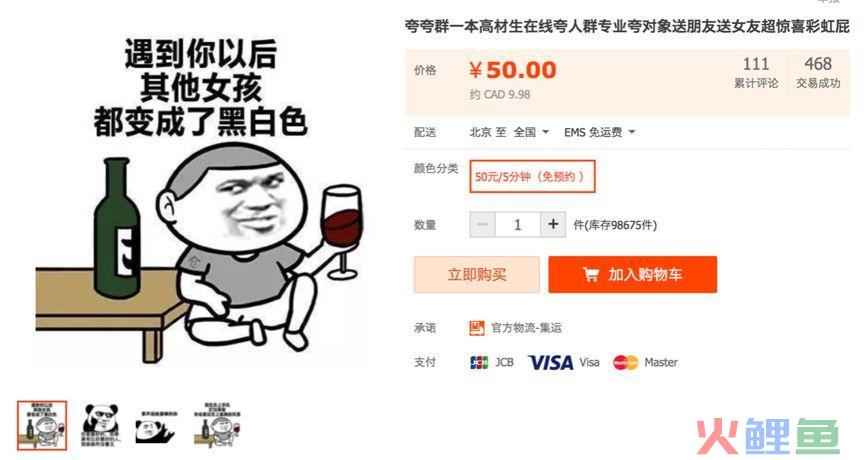Select the fourth wine bottle thumbnail
Screen dimensions: 864x460
217,425
